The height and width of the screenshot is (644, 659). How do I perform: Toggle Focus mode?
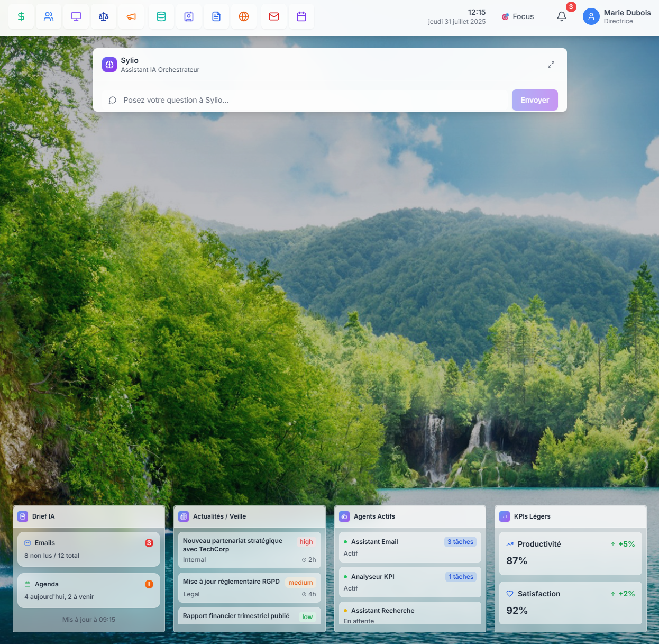pyautogui.click(x=518, y=16)
